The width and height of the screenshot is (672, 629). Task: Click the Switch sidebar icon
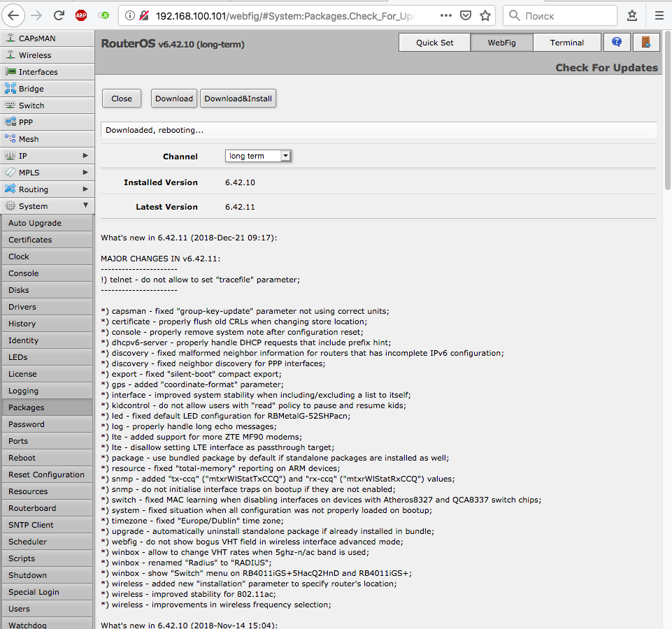pyautogui.click(x=10, y=105)
